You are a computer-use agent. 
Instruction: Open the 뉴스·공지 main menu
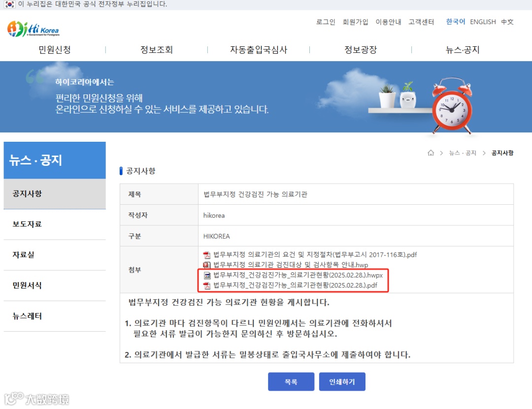tap(463, 50)
